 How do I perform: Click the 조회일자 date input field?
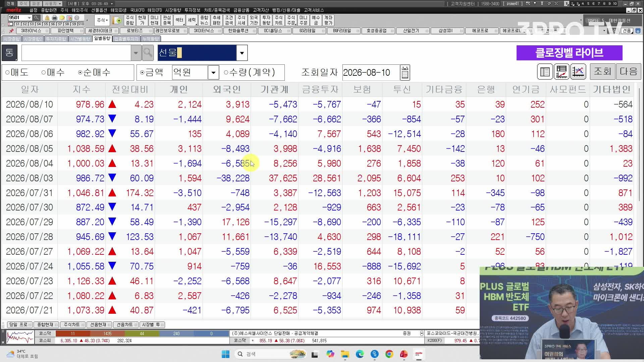(x=371, y=72)
